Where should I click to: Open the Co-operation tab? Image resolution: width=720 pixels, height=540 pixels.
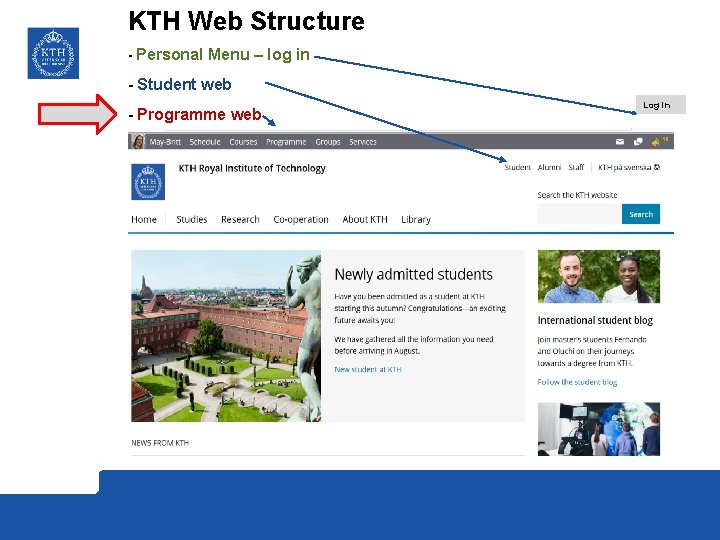[301, 219]
